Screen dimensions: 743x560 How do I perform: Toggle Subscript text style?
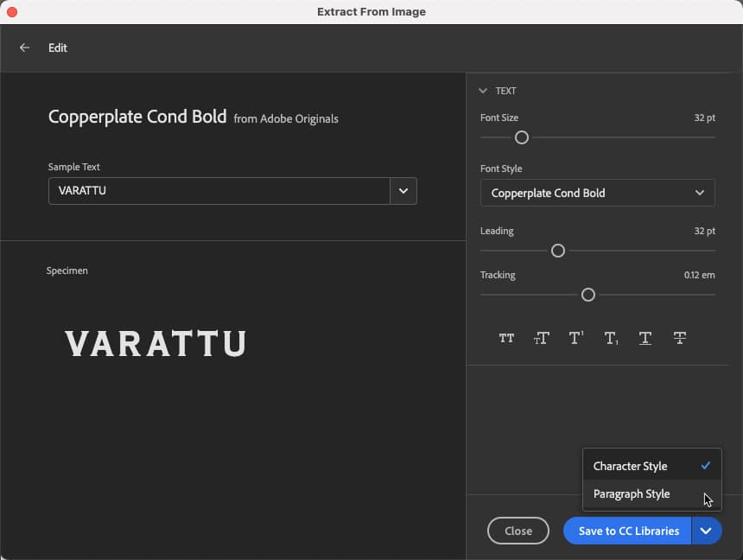611,338
